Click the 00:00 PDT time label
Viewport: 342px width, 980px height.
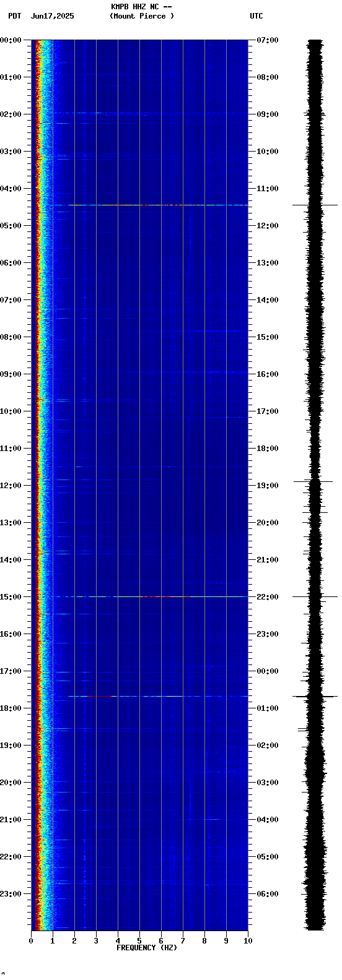point(11,40)
